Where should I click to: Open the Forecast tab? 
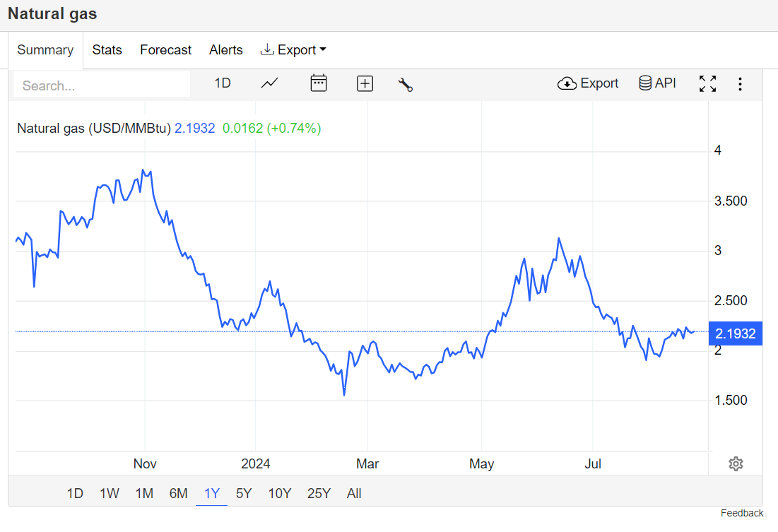165,50
